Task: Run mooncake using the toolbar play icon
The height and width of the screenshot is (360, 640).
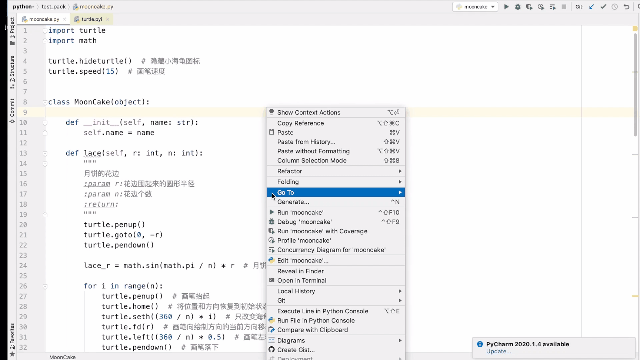Action: [506, 7]
